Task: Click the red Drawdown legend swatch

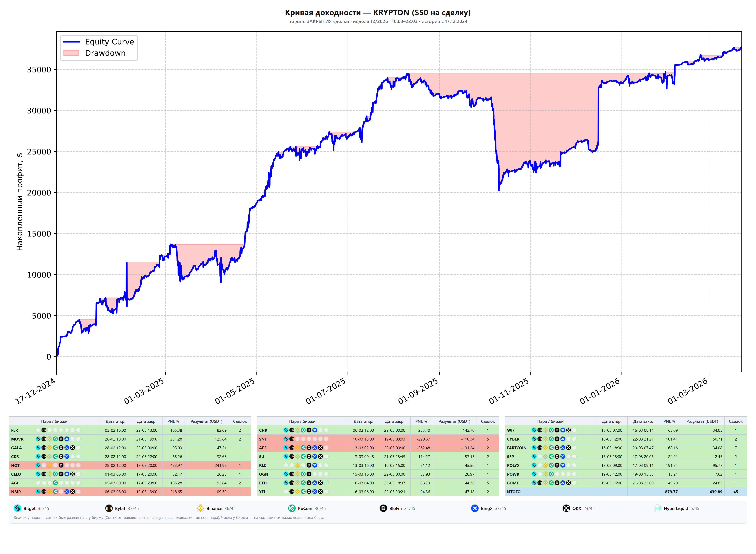Action: [x=71, y=53]
